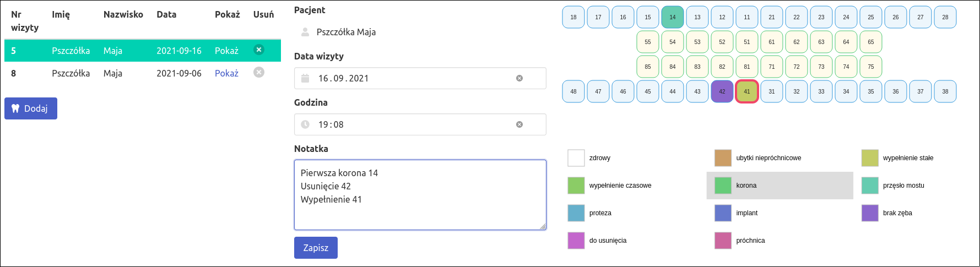
Task: Pick tooth 41 with red outline
Action: (x=746, y=91)
